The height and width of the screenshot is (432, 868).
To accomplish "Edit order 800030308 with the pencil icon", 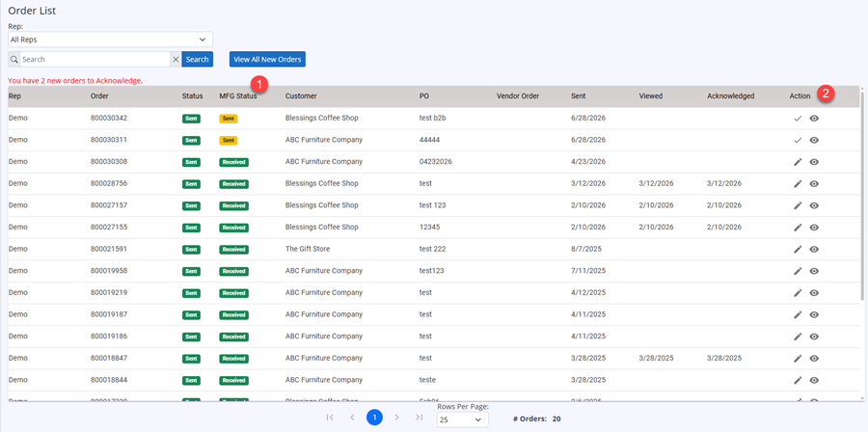I will click(798, 162).
